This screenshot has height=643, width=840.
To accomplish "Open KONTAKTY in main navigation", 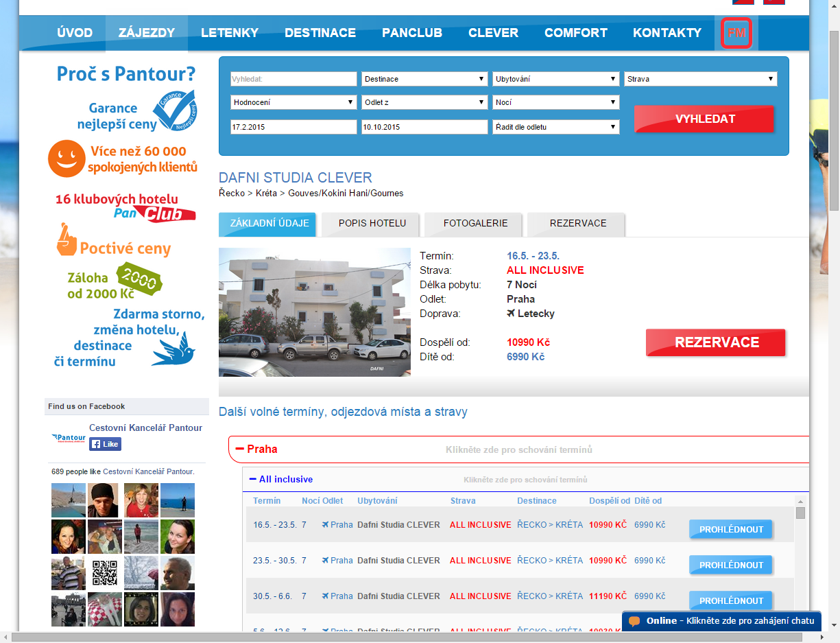I will click(x=667, y=32).
